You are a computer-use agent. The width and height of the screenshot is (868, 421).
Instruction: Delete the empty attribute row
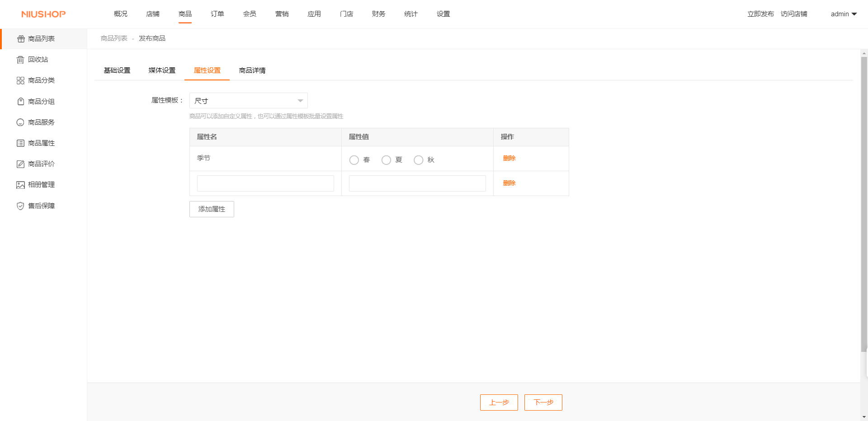point(509,183)
